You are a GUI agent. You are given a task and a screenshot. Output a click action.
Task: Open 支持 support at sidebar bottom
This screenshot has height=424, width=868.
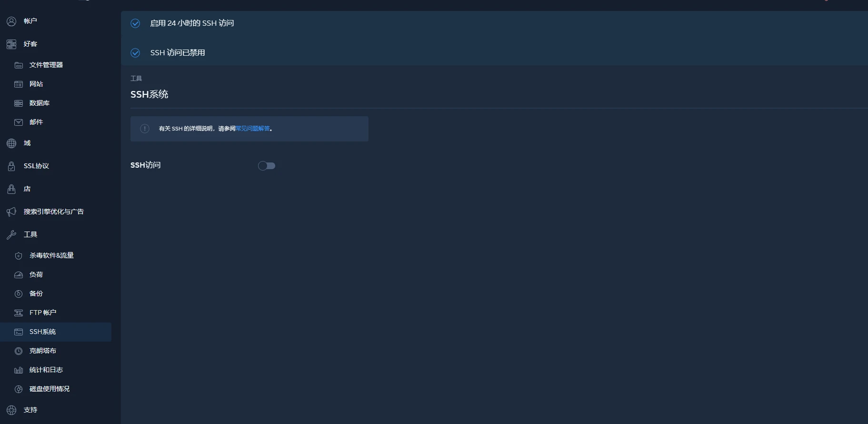pyautogui.click(x=30, y=410)
